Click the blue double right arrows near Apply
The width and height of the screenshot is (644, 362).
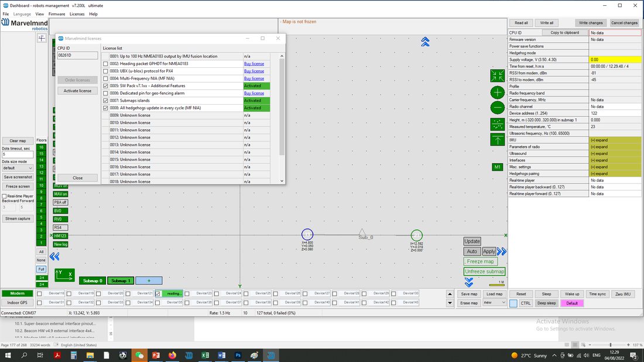click(x=502, y=251)
